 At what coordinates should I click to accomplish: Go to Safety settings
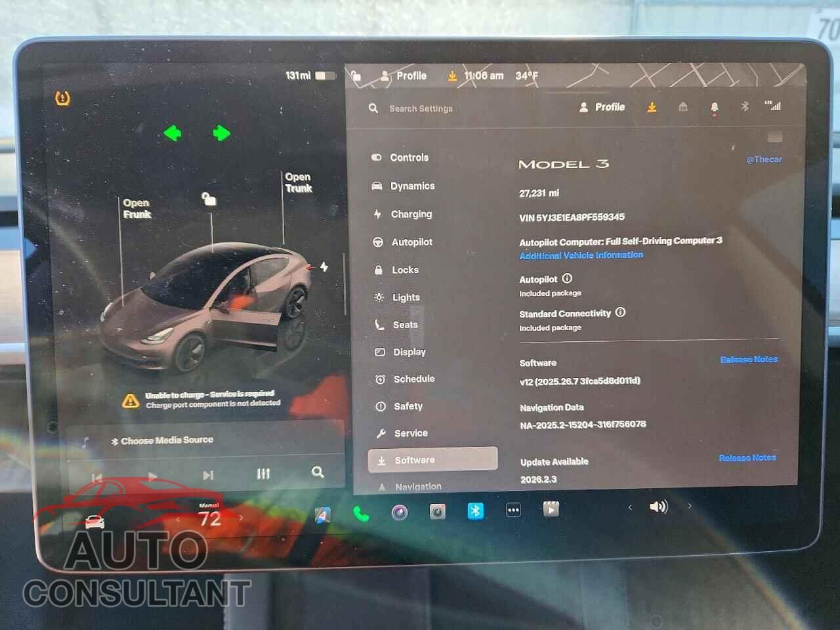pos(399,406)
